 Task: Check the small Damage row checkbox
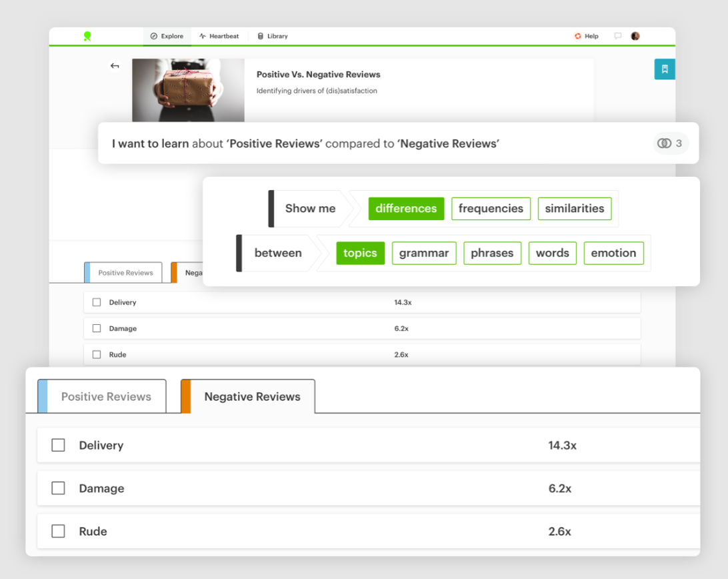97,329
